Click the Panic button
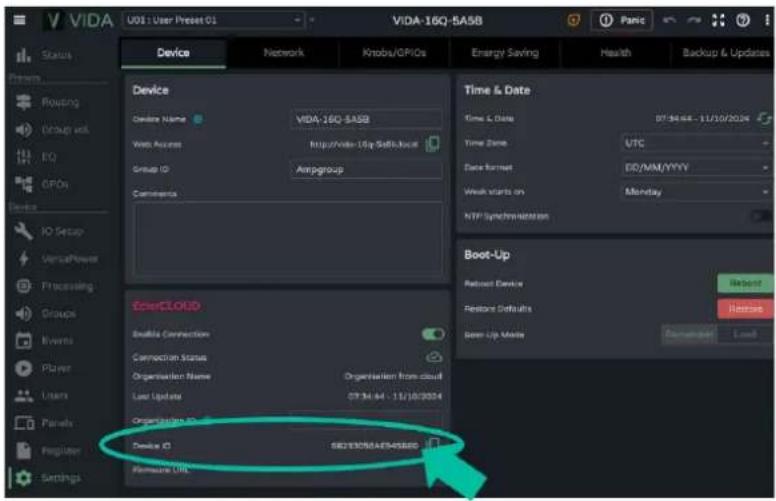This screenshot has width=776, height=501. (x=622, y=20)
